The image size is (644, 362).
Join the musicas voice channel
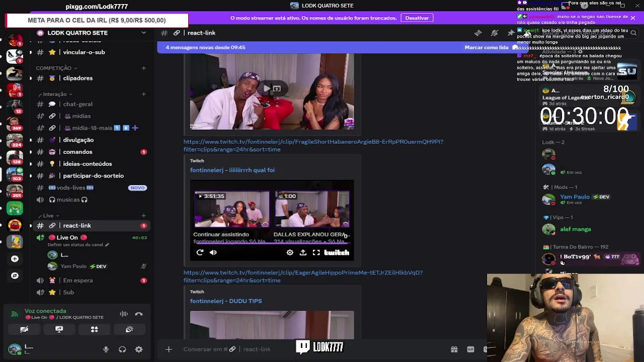click(x=91, y=200)
